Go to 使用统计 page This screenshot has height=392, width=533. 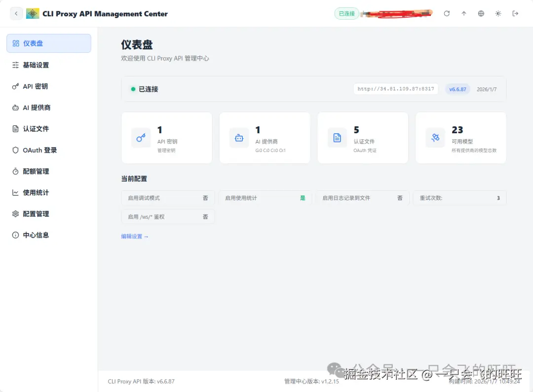coord(48,193)
